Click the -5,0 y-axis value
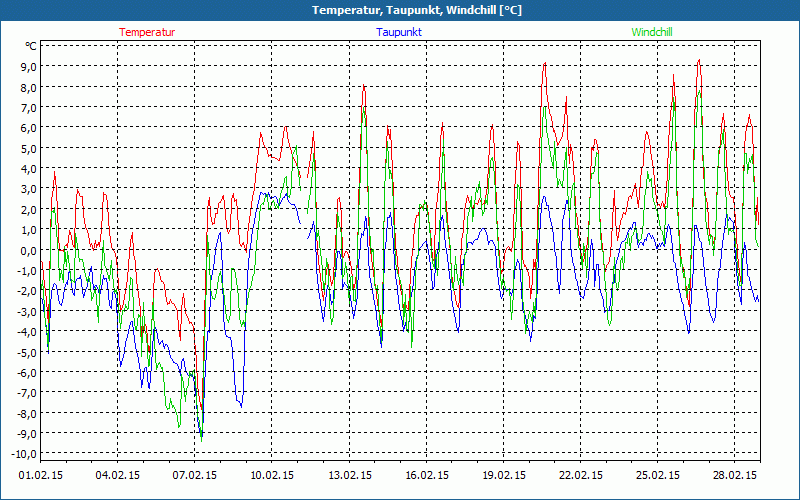Viewport: 800px width, 500px height. (x=26, y=352)
